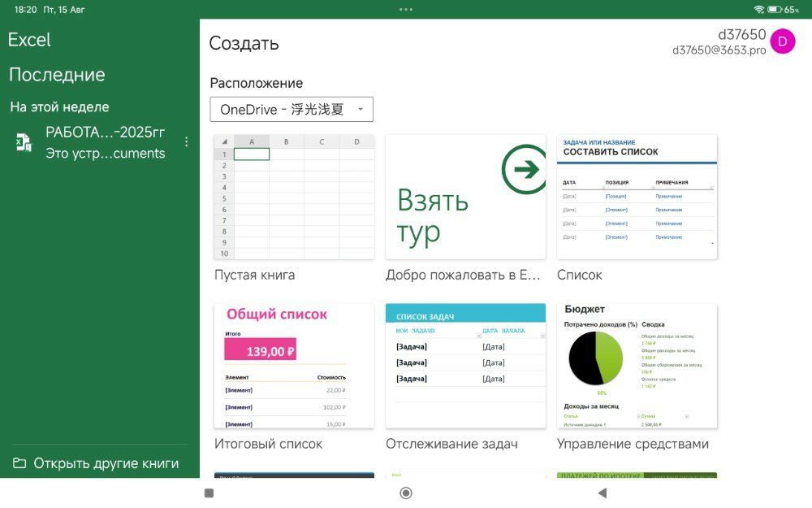The width and height of the screenshot is (812, 508).
Task: Pick the Управление средствами budget template
Action: click(x=637, y=366)
